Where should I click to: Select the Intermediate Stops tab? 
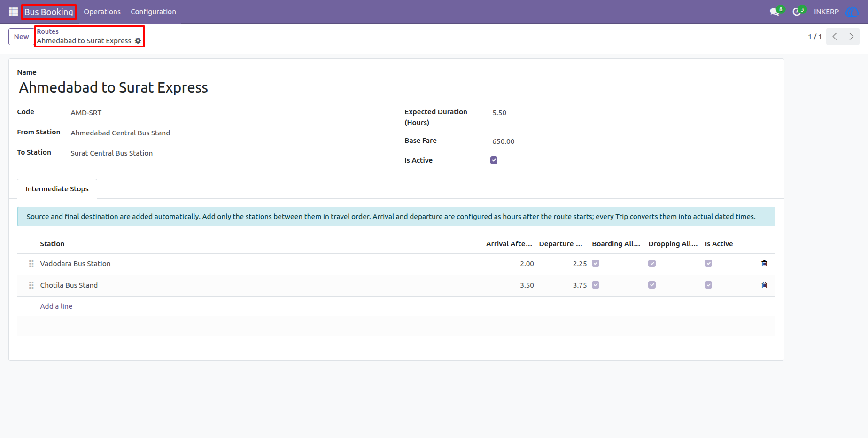click(57, 189)
